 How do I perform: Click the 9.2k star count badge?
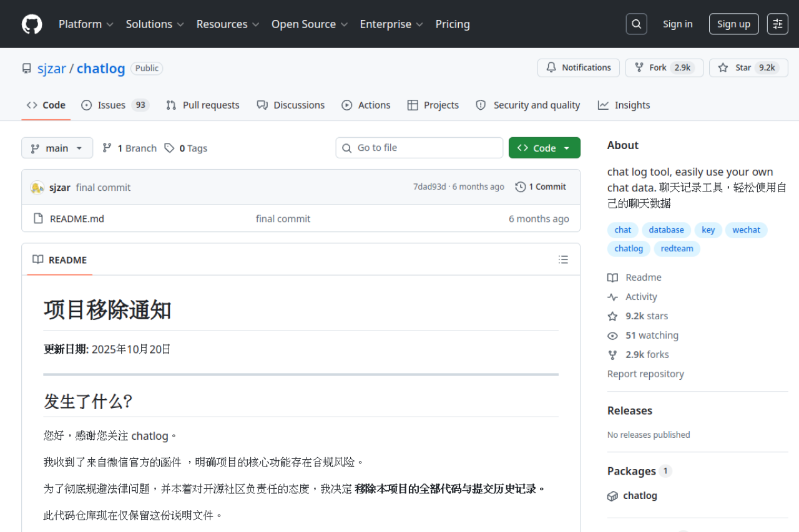point(767,68)
